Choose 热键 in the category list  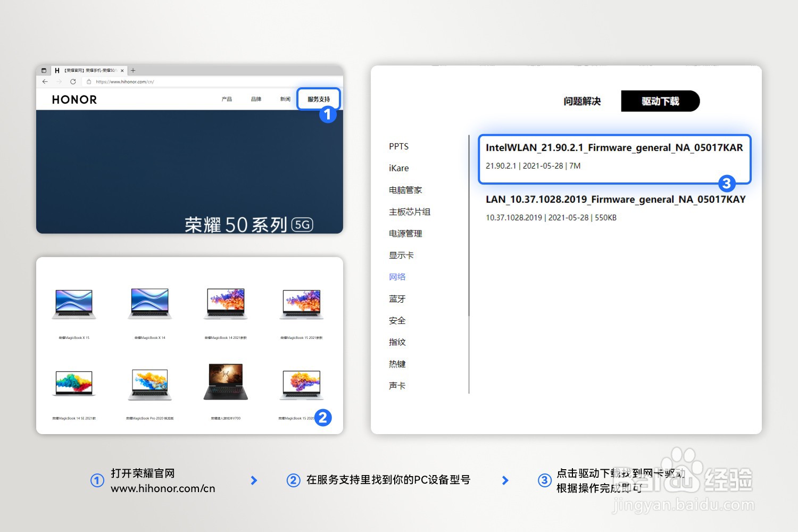[x=397, y=364]
